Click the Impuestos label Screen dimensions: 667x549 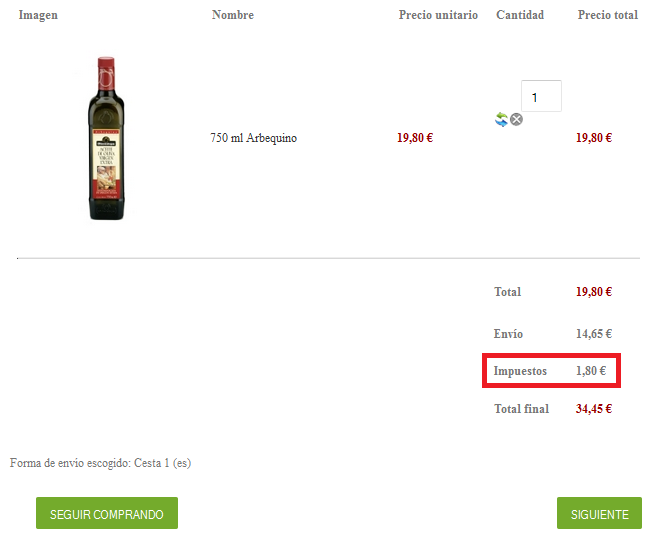520,371
